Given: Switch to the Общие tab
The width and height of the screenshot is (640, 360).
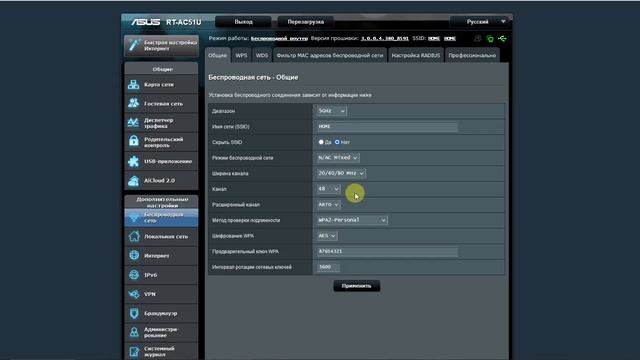Looking at the screenshot, I should point(218,55).
